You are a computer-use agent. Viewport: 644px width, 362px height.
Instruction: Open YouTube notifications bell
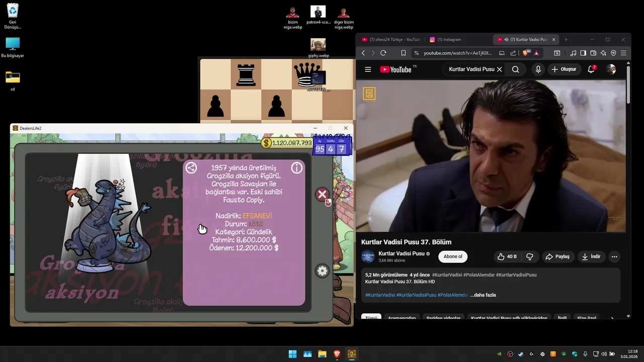tap(591, 69)
